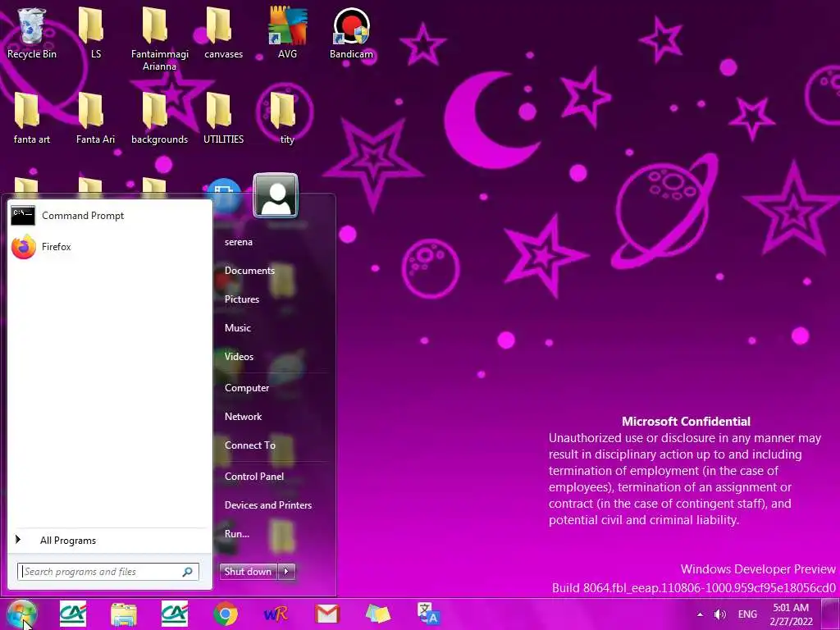Click the user account picture in Start menu
Screen dimensions: 840x630
[x=276, y=195]
